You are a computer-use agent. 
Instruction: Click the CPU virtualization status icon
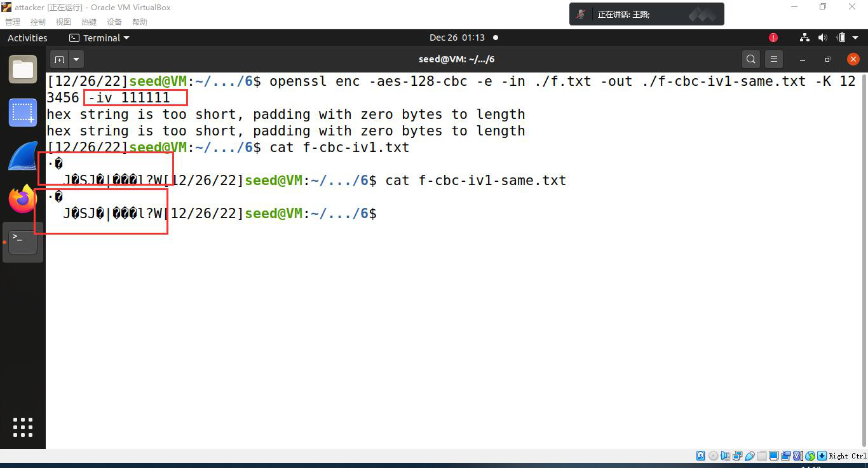pos(797,456)
